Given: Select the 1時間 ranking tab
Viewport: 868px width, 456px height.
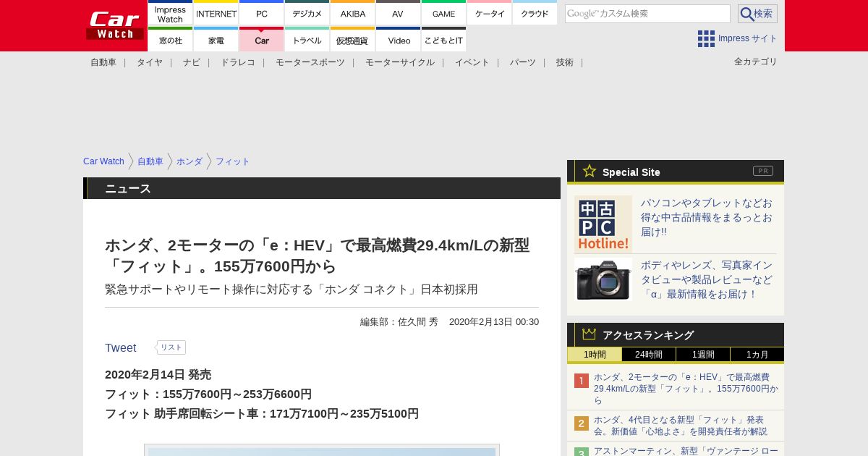Looking at the screenshot, I should (595, 355).
